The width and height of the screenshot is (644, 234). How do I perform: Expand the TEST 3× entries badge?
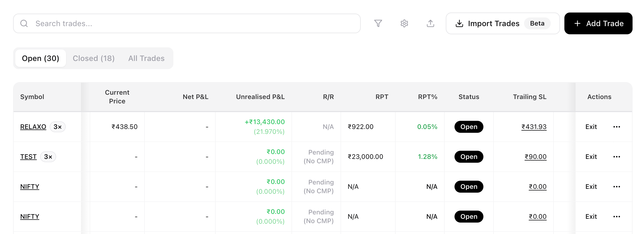(48, 157)
